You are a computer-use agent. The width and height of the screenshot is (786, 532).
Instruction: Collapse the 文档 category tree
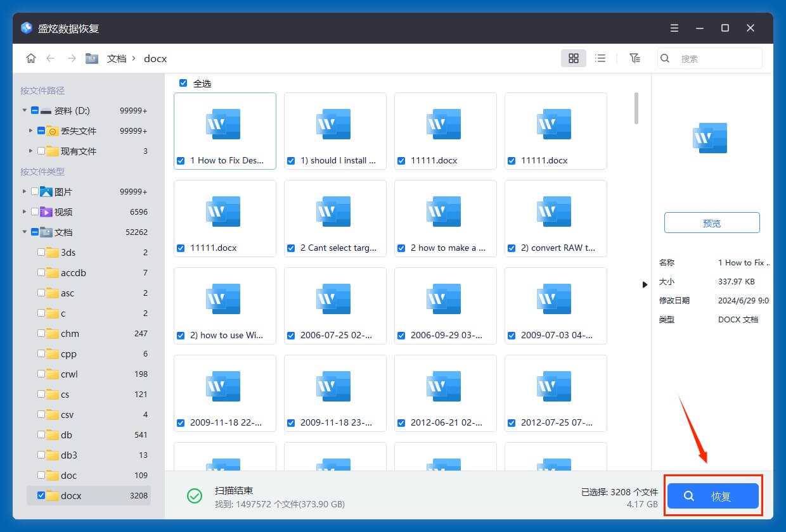25,232
